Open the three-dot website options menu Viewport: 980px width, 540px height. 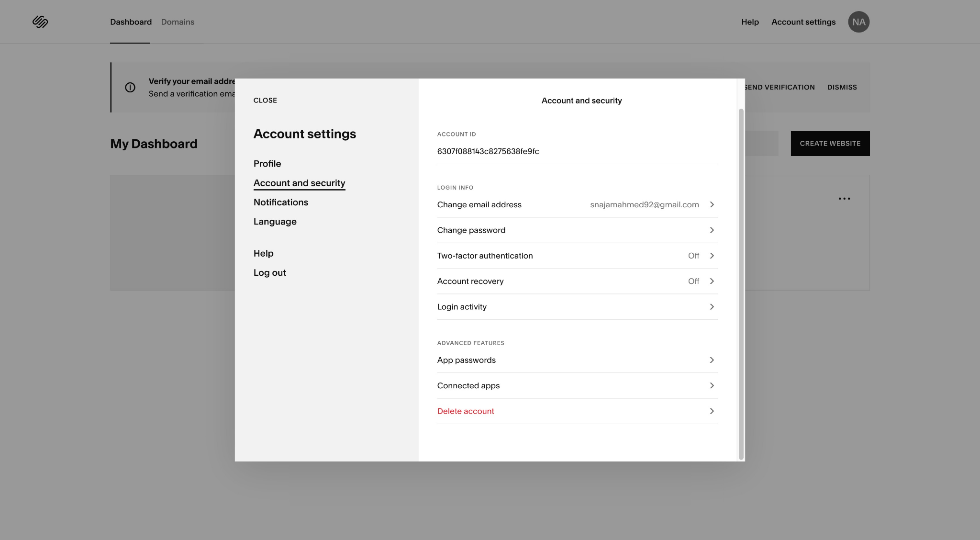click(844, 199)
